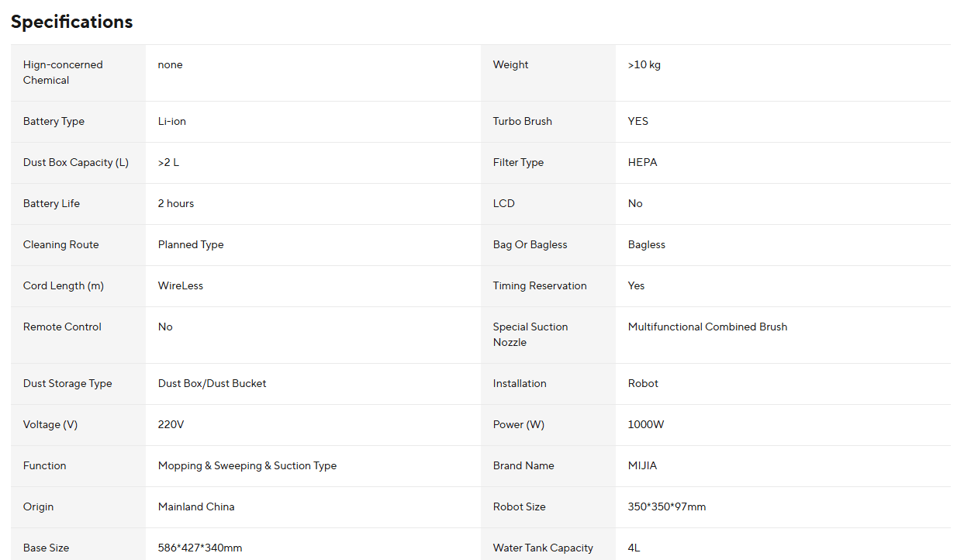Select the Base Size 586*427*340mm value

tap(200, 548)
